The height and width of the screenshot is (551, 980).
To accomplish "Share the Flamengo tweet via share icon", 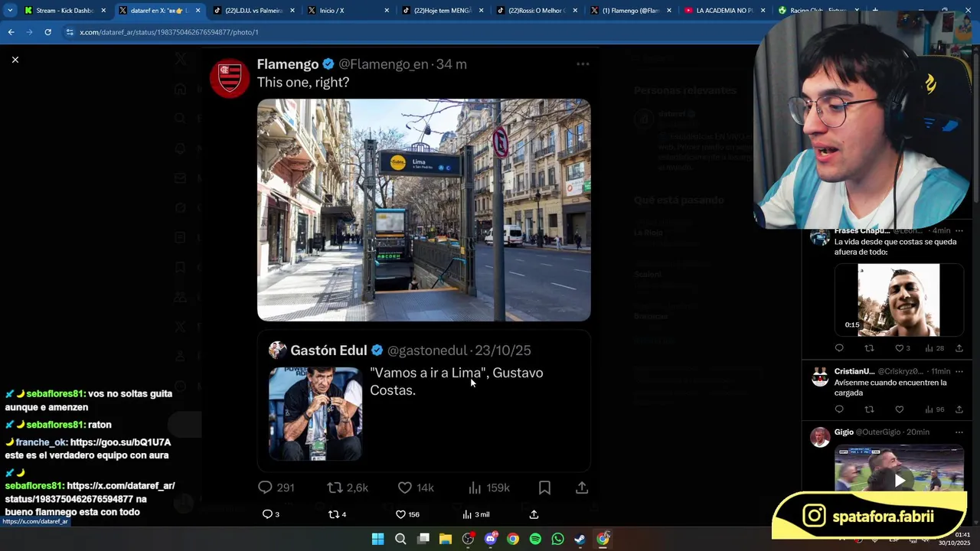I will pyautogui.click(x=582, y=487).
